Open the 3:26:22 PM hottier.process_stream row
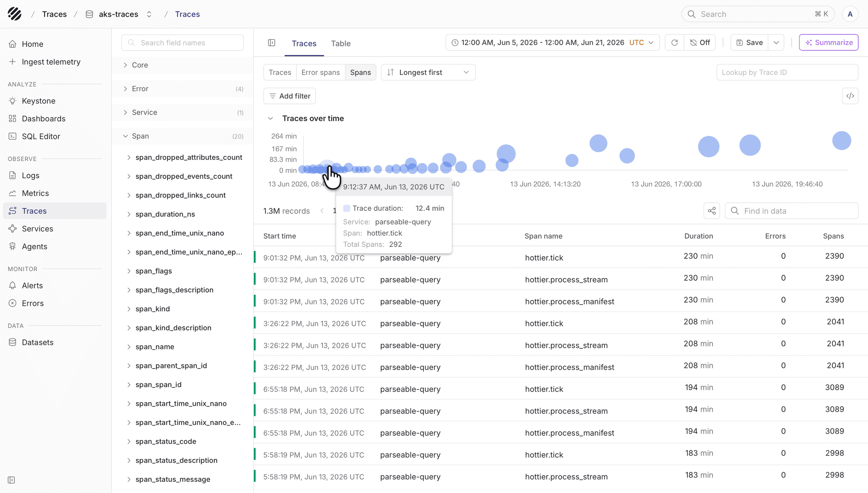This screenshot has height=493, width=868. [x=561, y=345]
